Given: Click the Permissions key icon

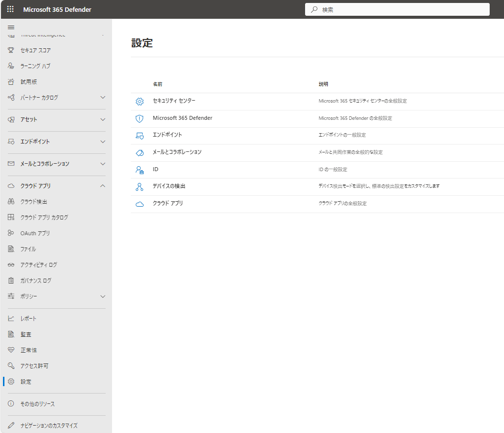Looking at the screenshot, I should [x=11, y=365].
